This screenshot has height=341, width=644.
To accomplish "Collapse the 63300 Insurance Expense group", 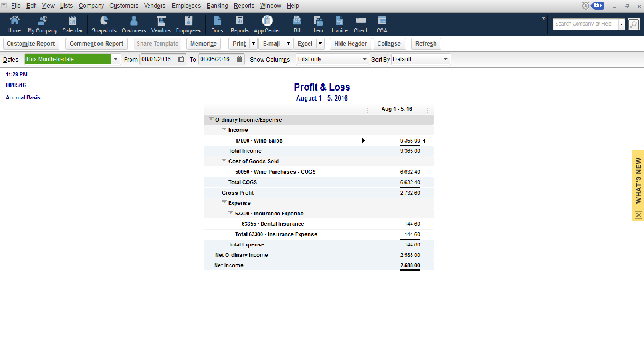I will click(231, 213).
